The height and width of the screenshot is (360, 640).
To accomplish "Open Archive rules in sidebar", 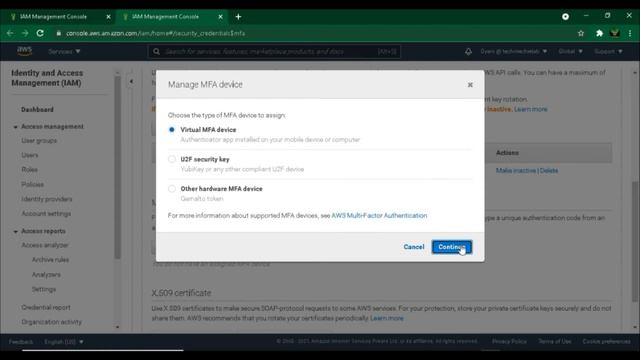I will (x=50, y=260).
